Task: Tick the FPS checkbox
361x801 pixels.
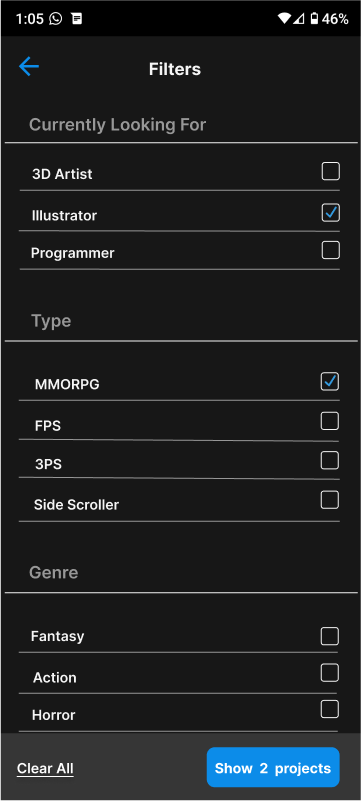Action: point(329,421)
